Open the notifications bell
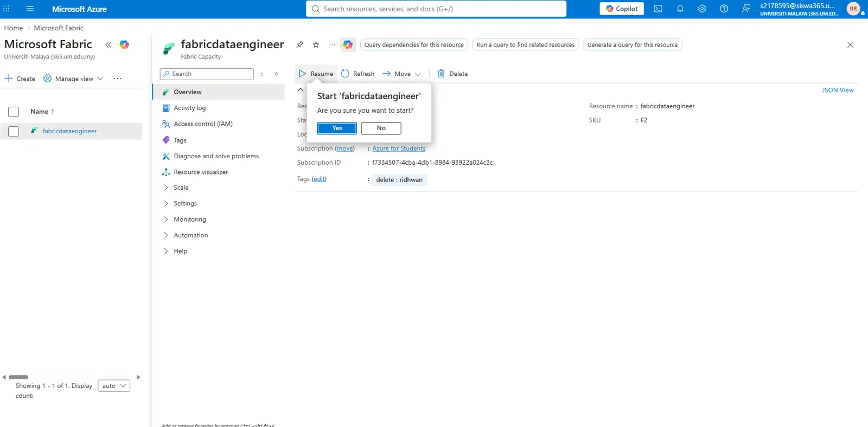Screen dimensions: 868x427 [680, 9]
